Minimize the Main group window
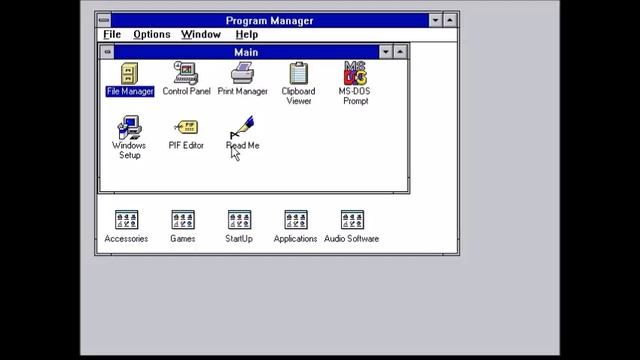The height and width of the screenshot is (360, 640). pos(386,52)
